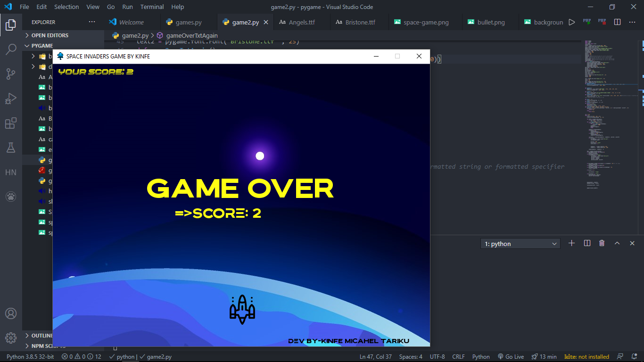This screenshot has height=362, width=644.
Task: Open the View menu
Action: point(93,7)
